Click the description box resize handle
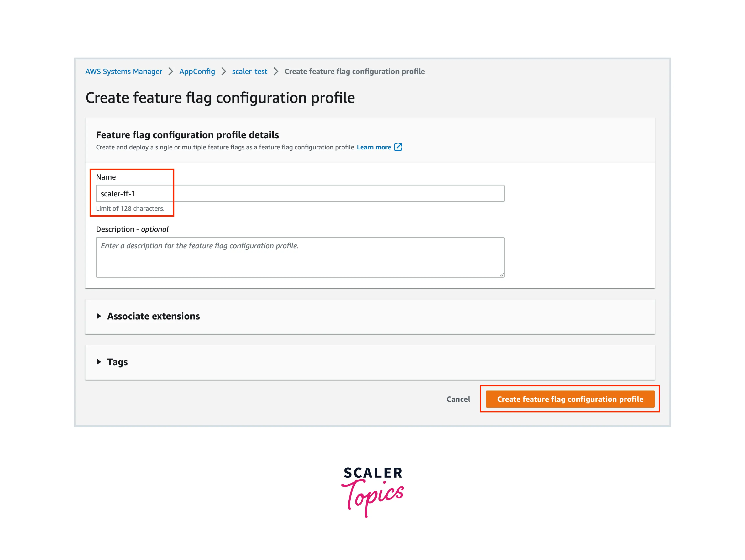The height and width of the screenshot is (560, 745). (x=502, y=275)
